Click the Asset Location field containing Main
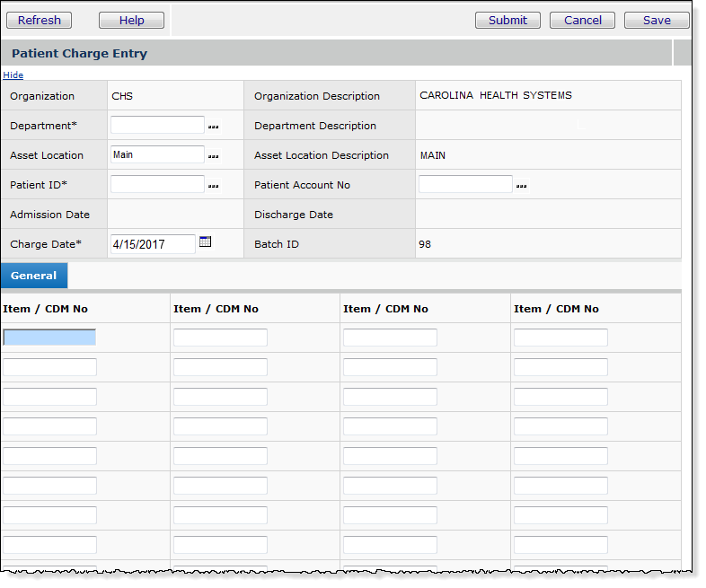Image resolution: width=706 pixels, height=588 pixels. click(x=157, y=154)
